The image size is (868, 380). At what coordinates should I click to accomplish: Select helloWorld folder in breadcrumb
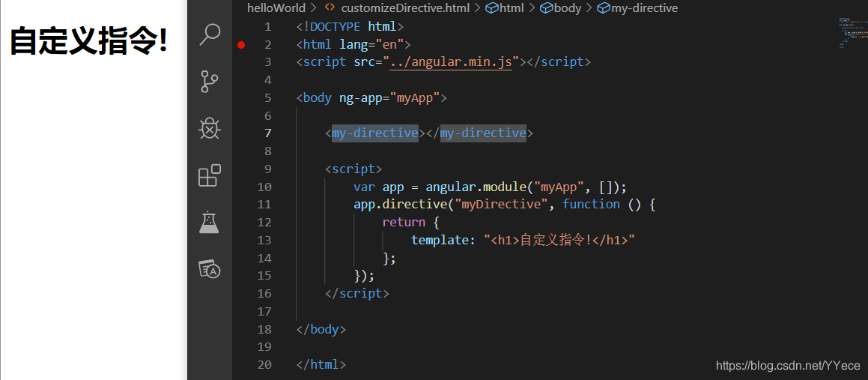pos(276,7)
